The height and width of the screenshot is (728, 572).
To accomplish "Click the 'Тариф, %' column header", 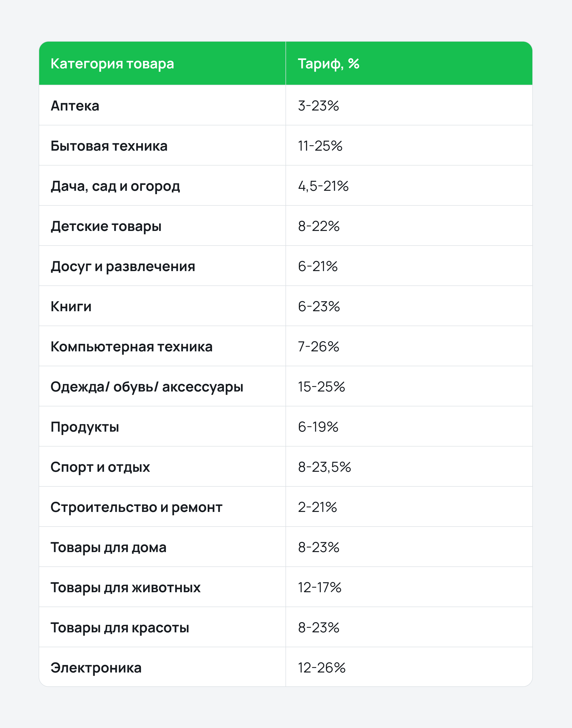I will (x=329, y=64).
